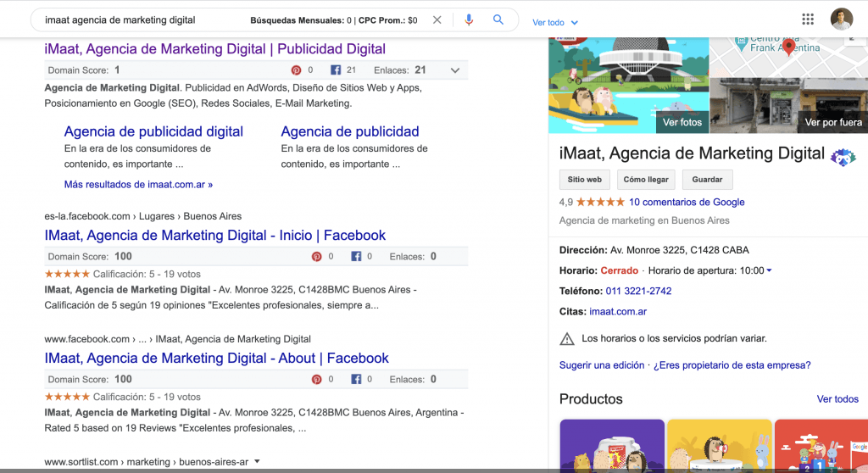Select 'es-la.facebook.com › Lugares › Buenos Aires' breadcrumb
868x473 pixels.
142,216
